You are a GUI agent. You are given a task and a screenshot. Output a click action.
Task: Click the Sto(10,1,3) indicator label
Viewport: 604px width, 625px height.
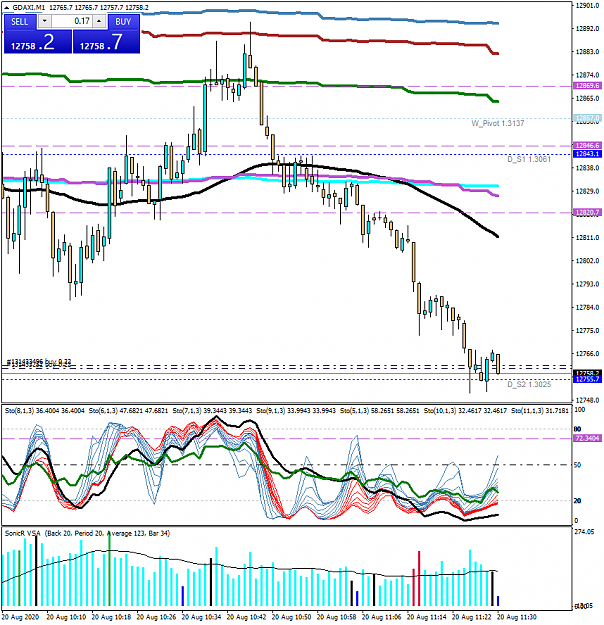coord(440,411)
